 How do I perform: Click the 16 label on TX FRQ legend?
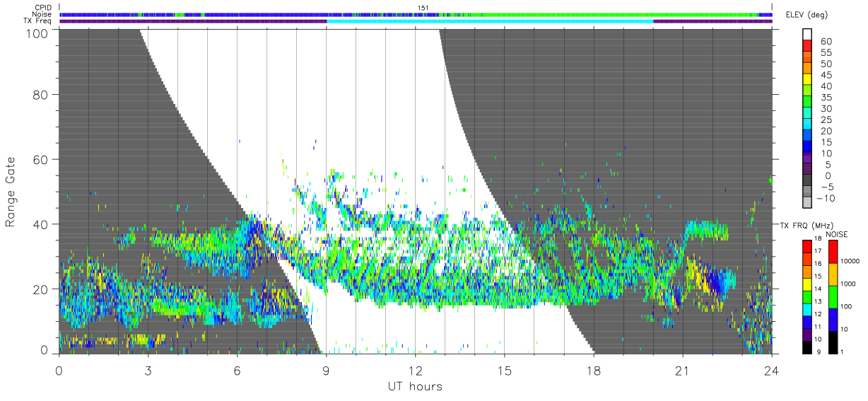819,264
